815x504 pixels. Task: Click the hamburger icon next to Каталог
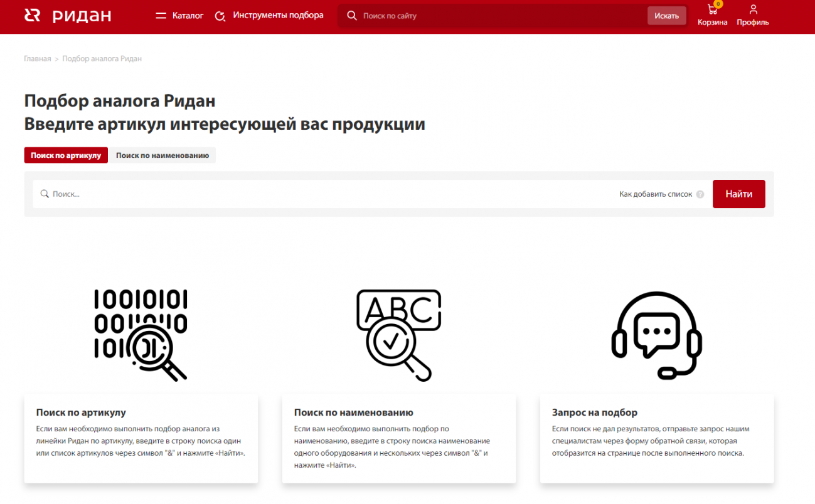pyautogui.click(x=161, y=15)
